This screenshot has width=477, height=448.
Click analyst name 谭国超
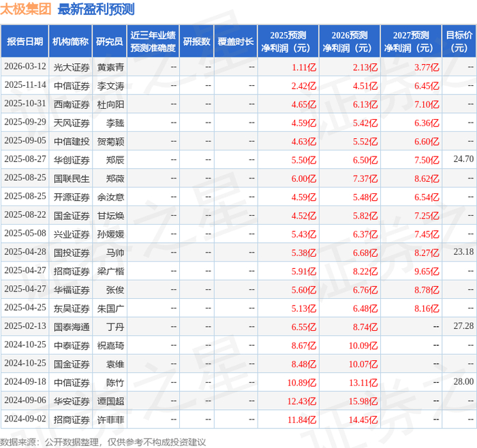coord(110,402)
